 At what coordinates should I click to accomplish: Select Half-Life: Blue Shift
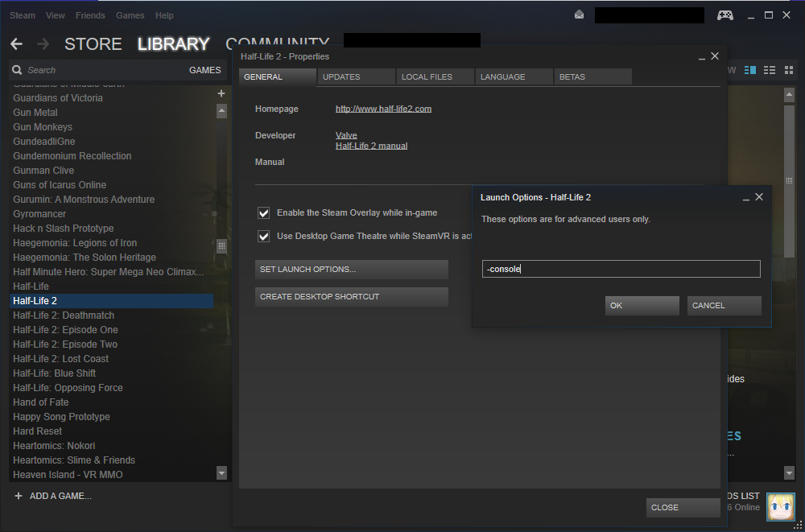click(111, 373)
